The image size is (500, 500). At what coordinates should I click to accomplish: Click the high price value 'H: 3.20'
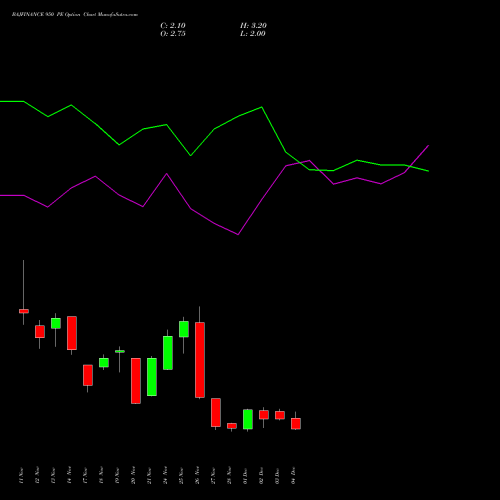coord(253,26)
